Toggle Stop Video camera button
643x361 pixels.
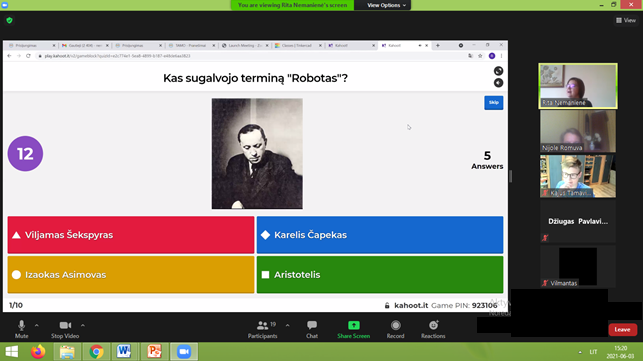[x=65, y=329]
